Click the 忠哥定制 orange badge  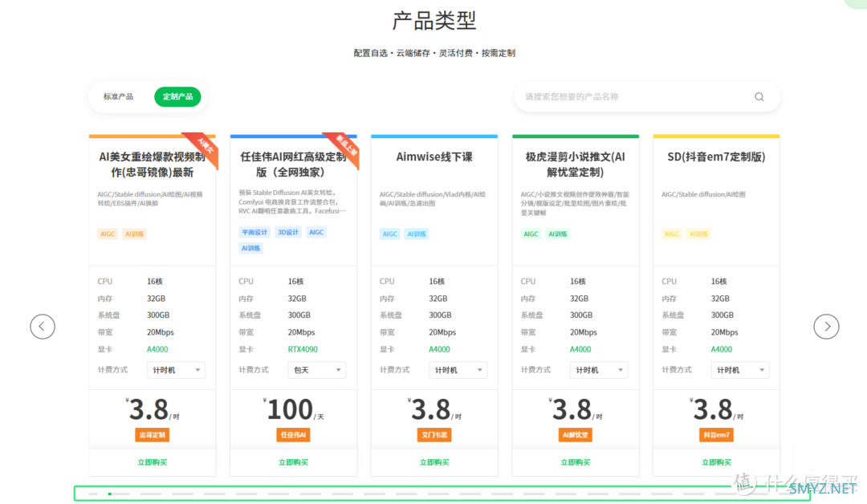click(x=152, y=435)
